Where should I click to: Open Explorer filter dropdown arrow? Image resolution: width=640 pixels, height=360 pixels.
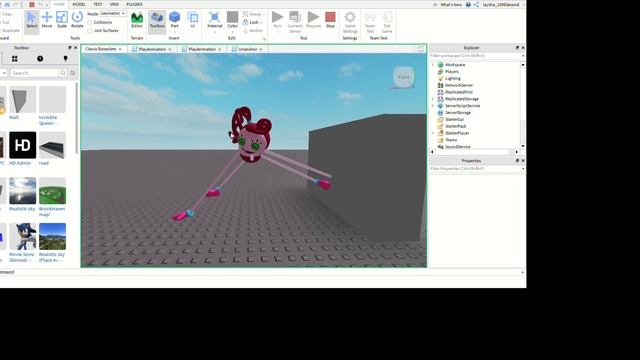click(523, 56)
